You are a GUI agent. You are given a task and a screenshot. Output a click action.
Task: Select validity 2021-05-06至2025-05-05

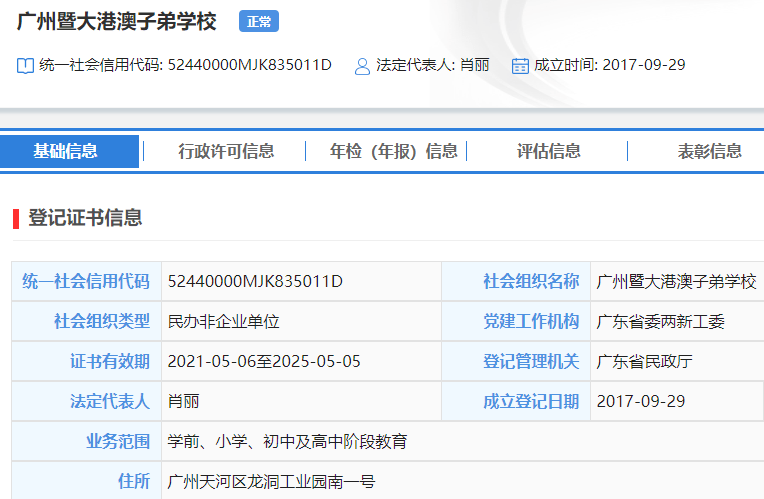point(264,361)
